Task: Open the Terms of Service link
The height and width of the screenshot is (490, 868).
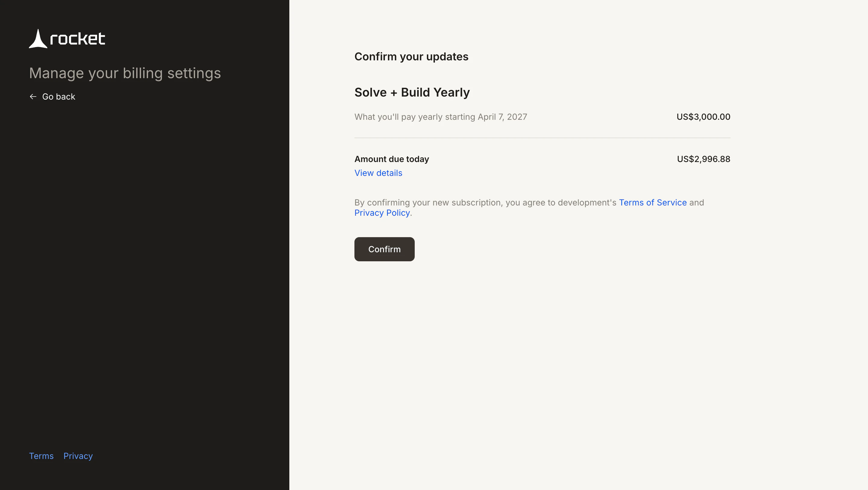Action: click(652, 203)
